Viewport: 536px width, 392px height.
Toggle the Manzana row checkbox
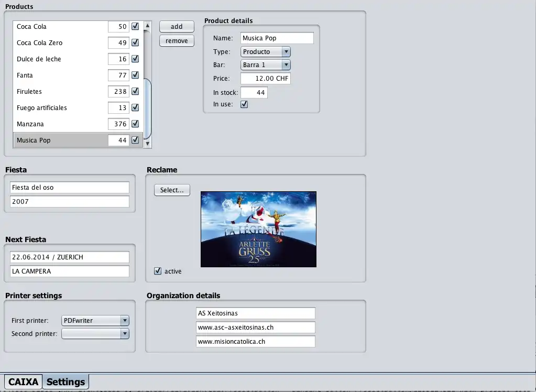pos(135,124)
